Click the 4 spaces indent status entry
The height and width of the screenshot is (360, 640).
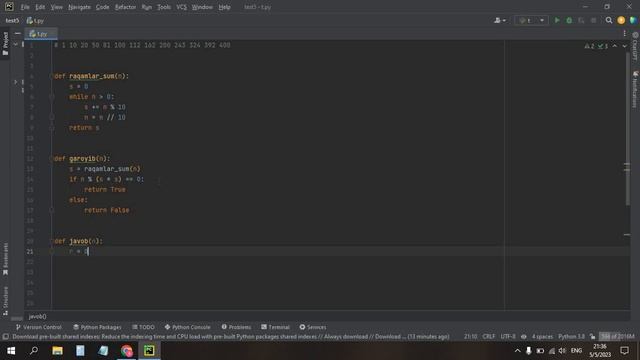click(542, 337)
